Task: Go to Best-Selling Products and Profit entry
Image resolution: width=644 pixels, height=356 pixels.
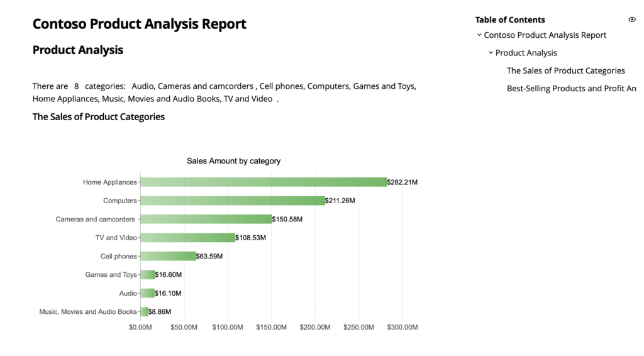Action: 571,89
